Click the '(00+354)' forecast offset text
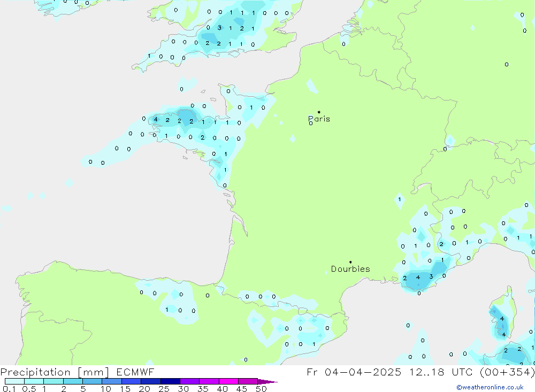Image resolution: width=535 pixels, height=392 pixels. click(x=507, y=372)
